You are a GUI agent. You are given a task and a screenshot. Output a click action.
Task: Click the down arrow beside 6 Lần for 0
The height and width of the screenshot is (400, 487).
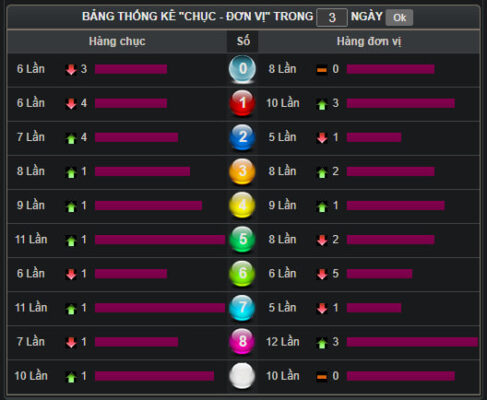71,69
